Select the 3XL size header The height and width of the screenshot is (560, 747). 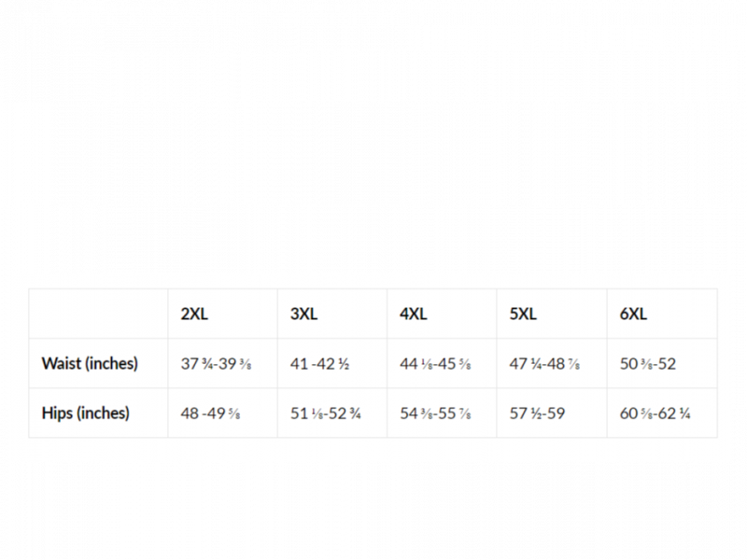pyautogui.click(x=304, y=314)
